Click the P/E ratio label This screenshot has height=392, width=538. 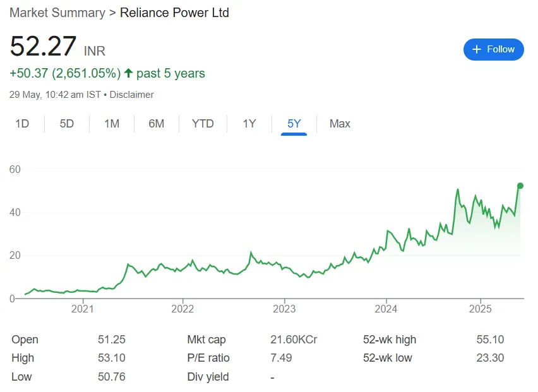click(x=208, y=358)
